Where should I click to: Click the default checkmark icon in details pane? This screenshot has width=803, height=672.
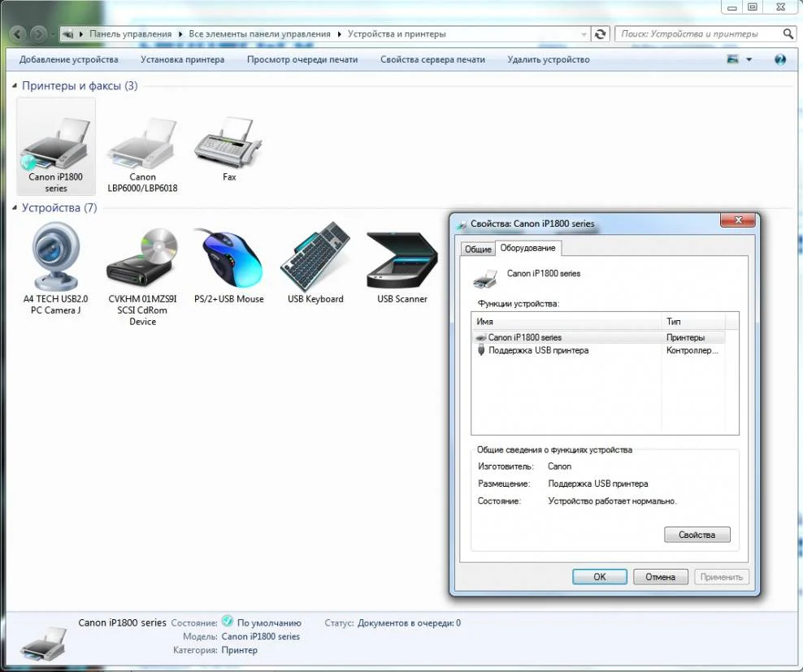point(228,622)
